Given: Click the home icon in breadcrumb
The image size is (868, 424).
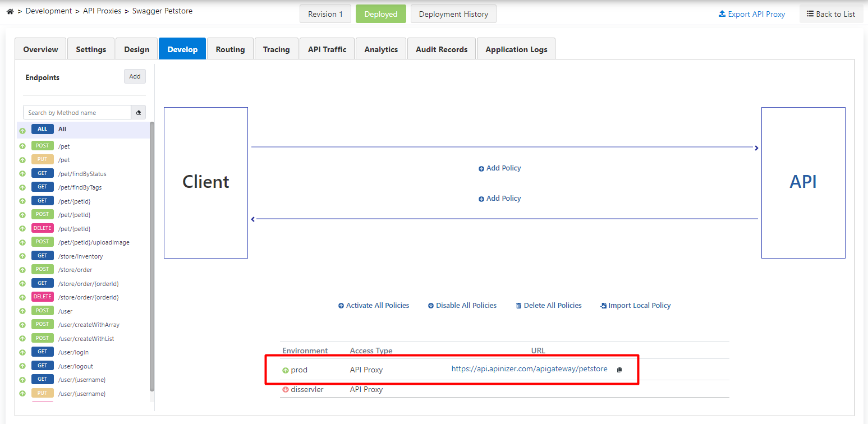Looking at the screenshot, I should point(10,11).
